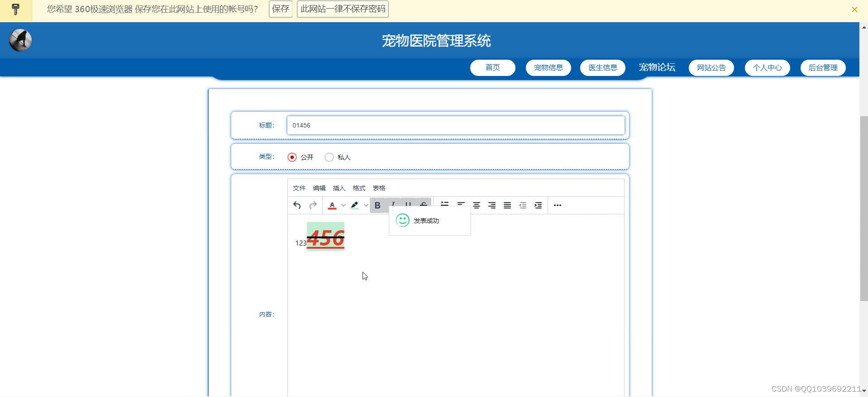Open the text color dropdown arrow
The height and width of the screenshot is (397, 868).
click(343, 205)
